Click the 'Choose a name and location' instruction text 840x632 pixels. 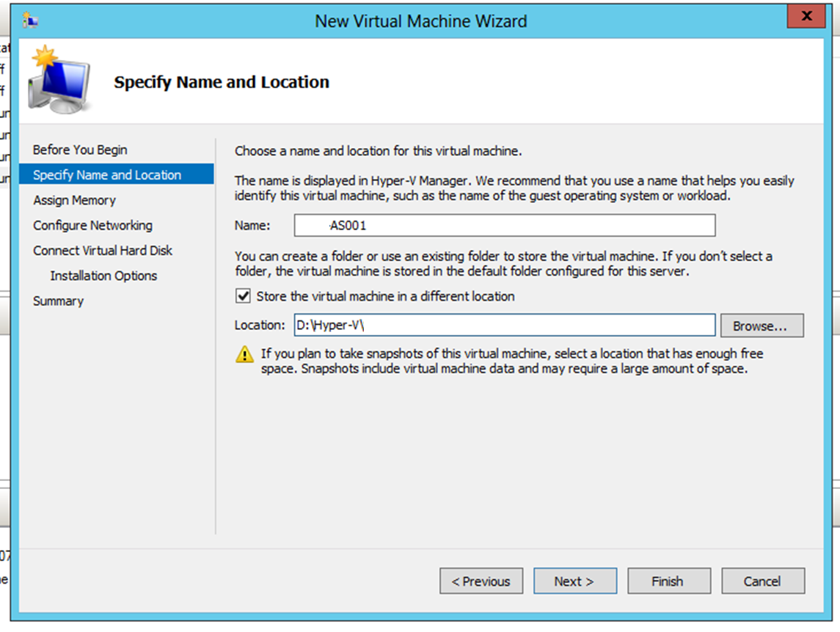379,151
